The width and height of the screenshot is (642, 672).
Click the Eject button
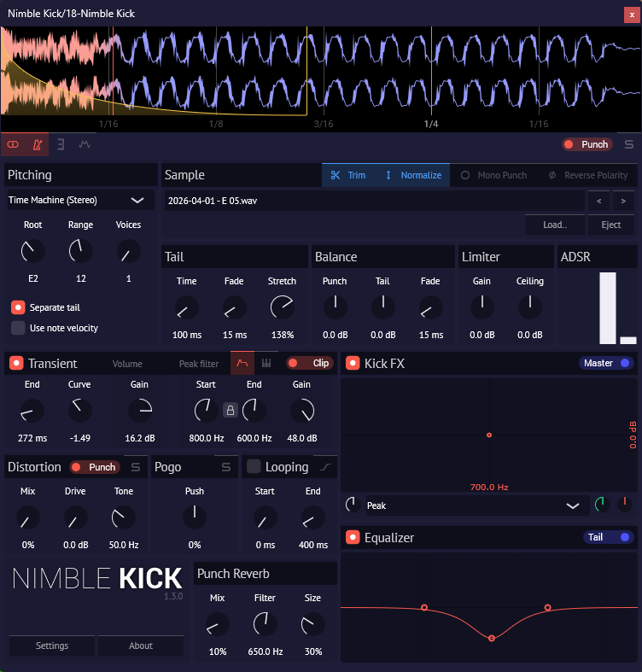(x=610, y=225)
